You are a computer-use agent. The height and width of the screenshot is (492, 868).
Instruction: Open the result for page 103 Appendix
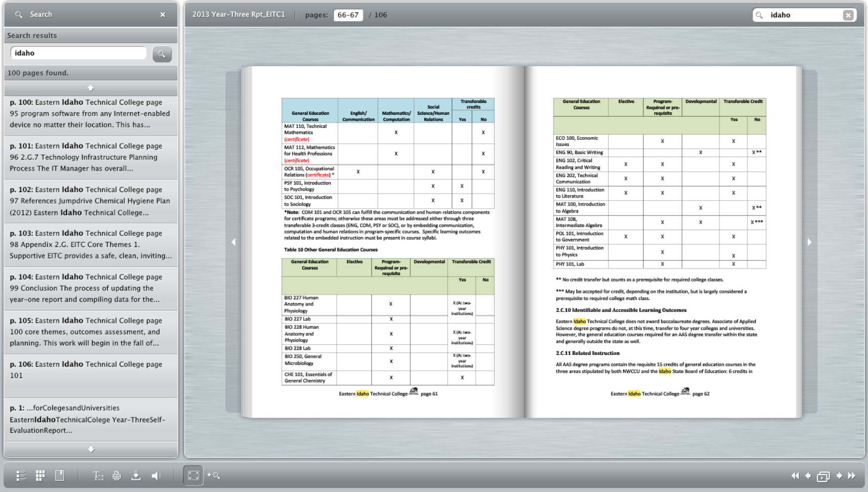pos(90,245)
